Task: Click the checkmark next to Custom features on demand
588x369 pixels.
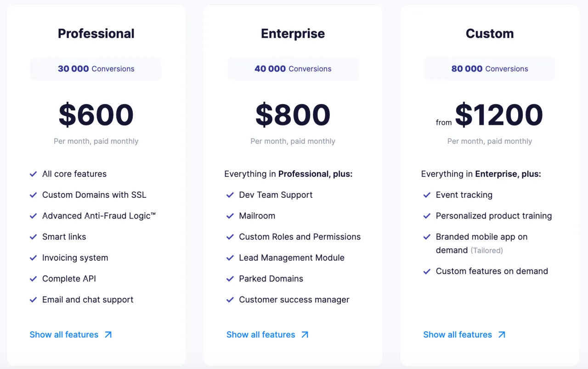Action: click(427, 271)
